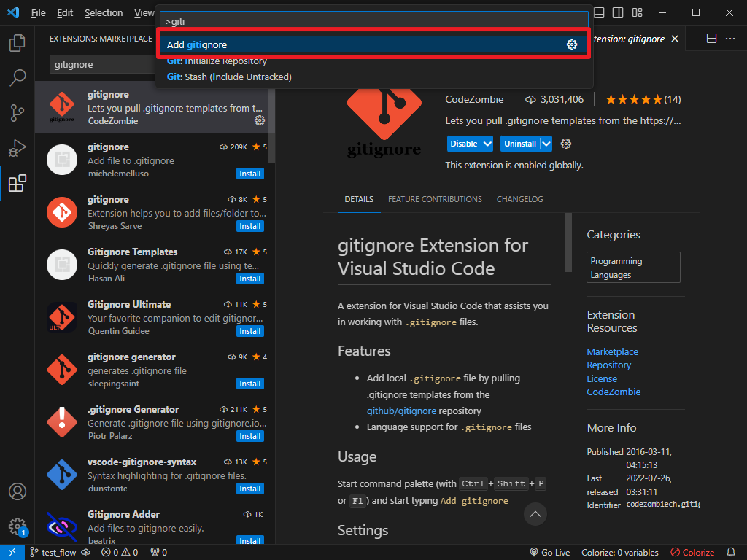Viewport: 747px width, 560px height.
Task: Open the Edit menu
Action: click(65, 13)
